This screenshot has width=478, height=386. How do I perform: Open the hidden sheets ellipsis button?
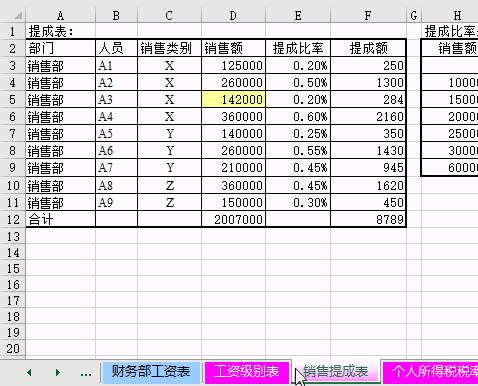point(86,373)
